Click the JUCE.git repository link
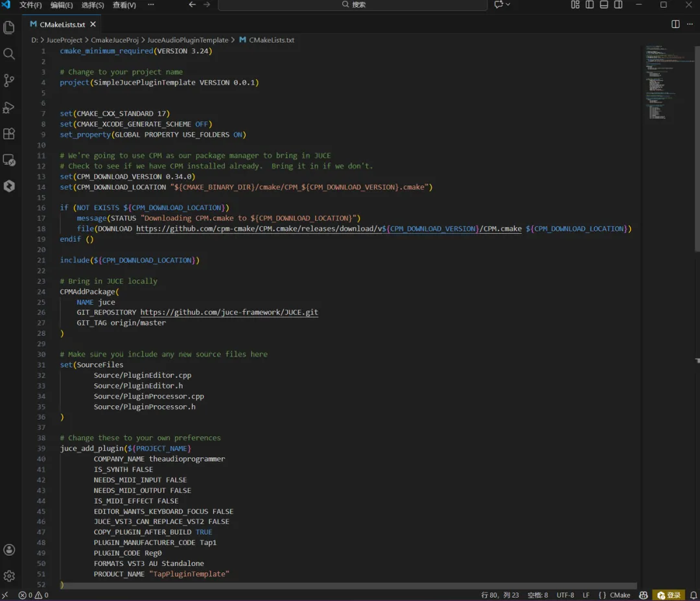Viewport: 700px width, 601px height. pyautogui.click(x=229, y=312)
